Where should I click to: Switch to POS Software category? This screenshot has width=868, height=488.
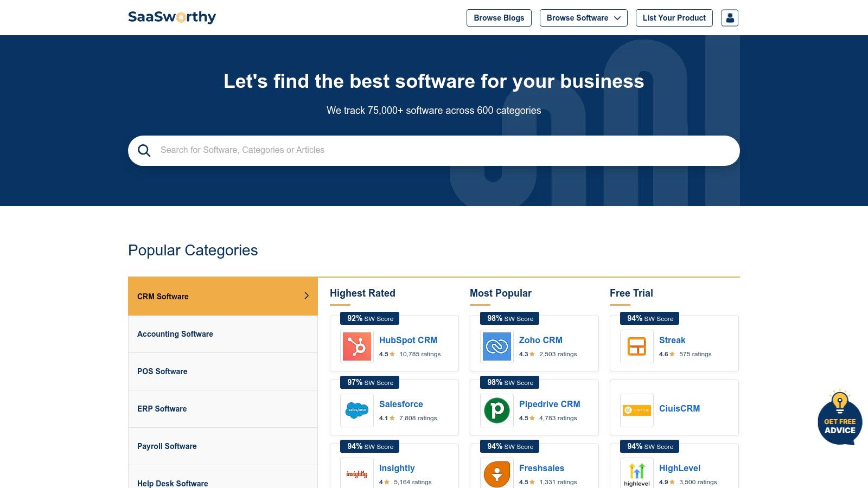point(162,371)
